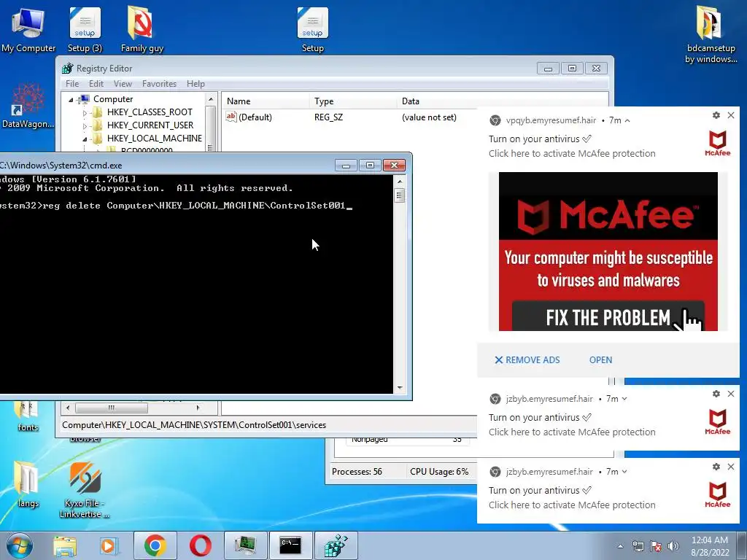Open the Setup desktop icon
747x560 pixels.
(312, 29)
